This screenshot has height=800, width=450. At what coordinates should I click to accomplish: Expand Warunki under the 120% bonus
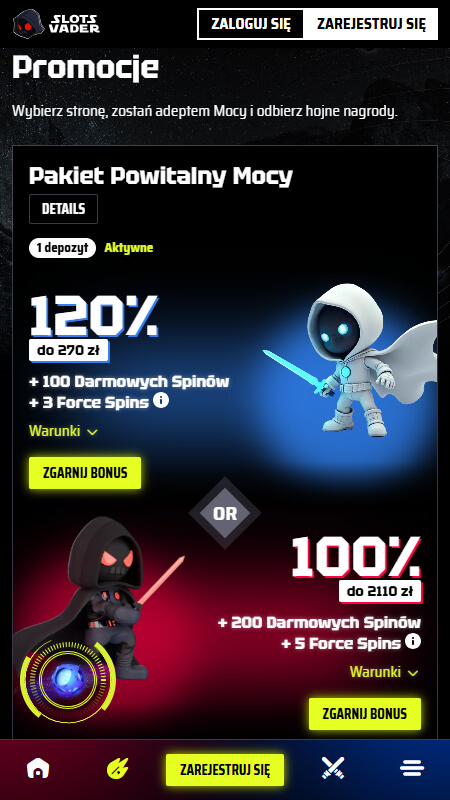click(63, 431)
